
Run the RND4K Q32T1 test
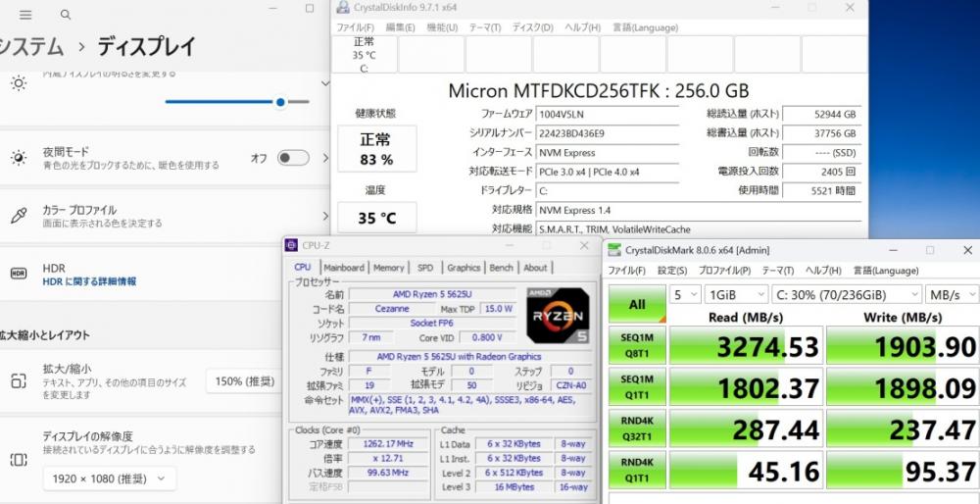pos(637,428)
